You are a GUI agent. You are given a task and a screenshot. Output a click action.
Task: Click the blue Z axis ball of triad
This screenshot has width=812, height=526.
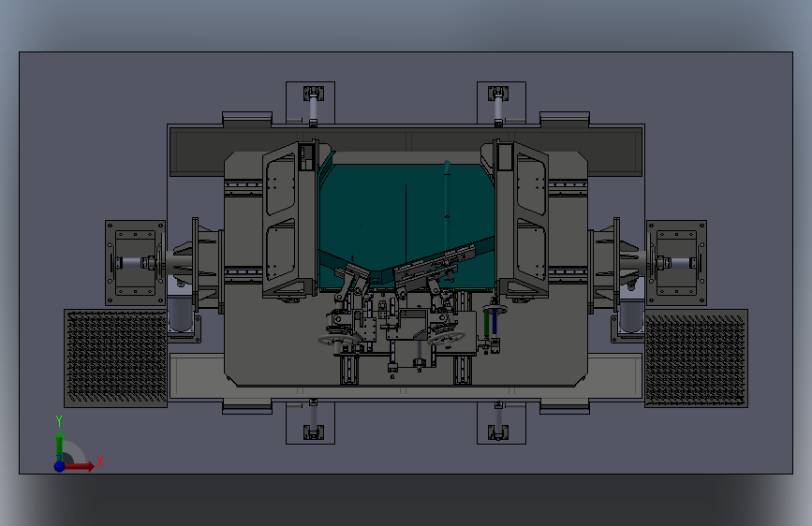[x=60, y=466]
